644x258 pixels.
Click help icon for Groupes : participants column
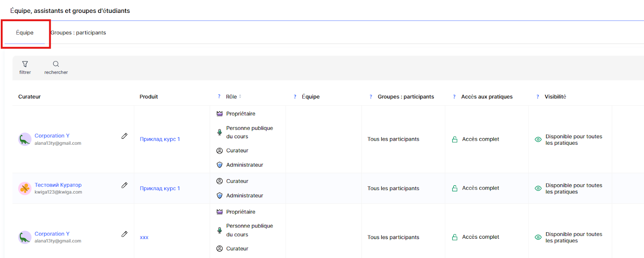tap(371, 96)
